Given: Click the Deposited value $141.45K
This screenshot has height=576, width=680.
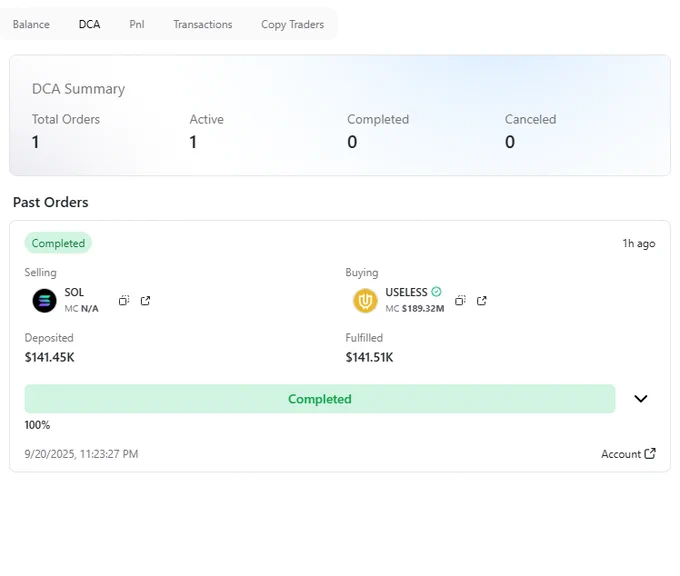Looking at the screenshot, I should click(x=49, y=357).
